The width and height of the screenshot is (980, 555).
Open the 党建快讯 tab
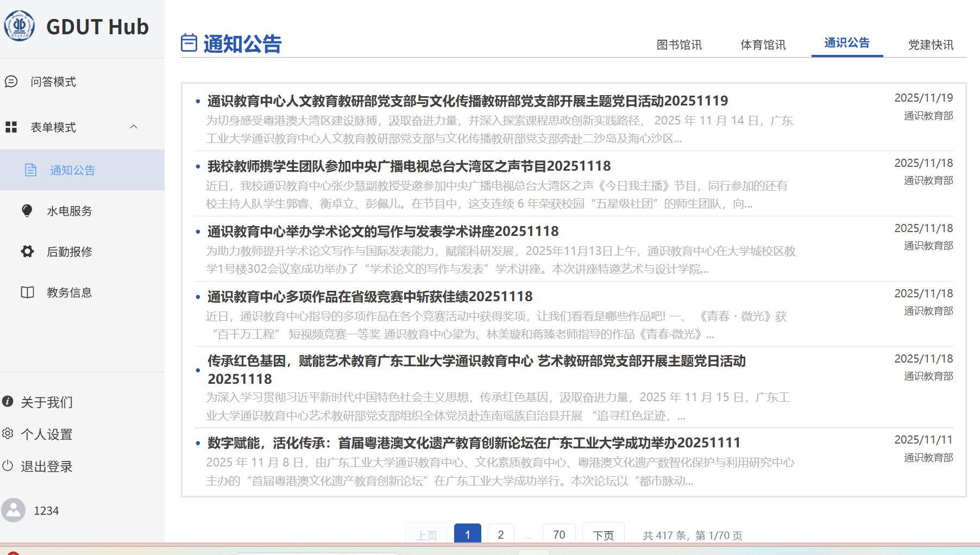[x=931, y=45]
